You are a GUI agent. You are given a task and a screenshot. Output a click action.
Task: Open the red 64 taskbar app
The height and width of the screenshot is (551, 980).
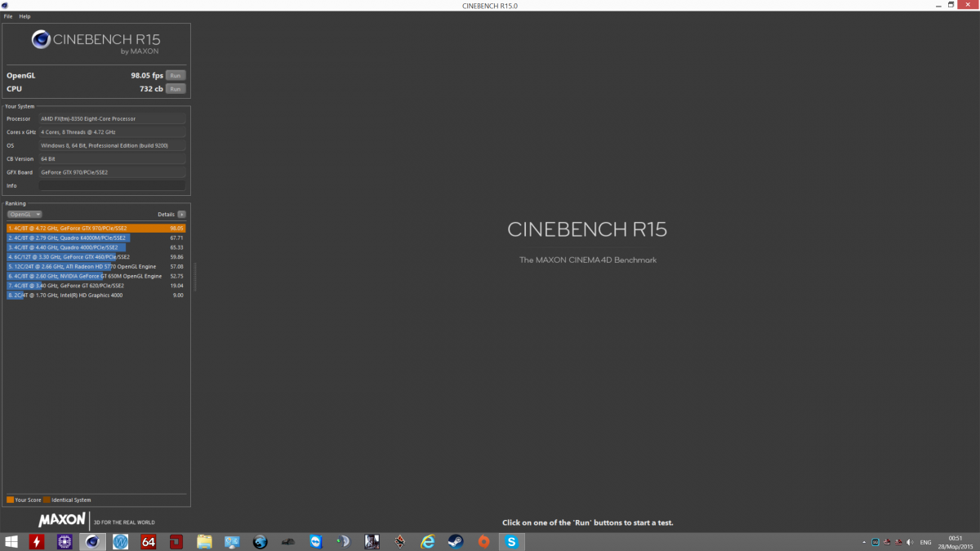pyautogui.click(x=148, y=541)
